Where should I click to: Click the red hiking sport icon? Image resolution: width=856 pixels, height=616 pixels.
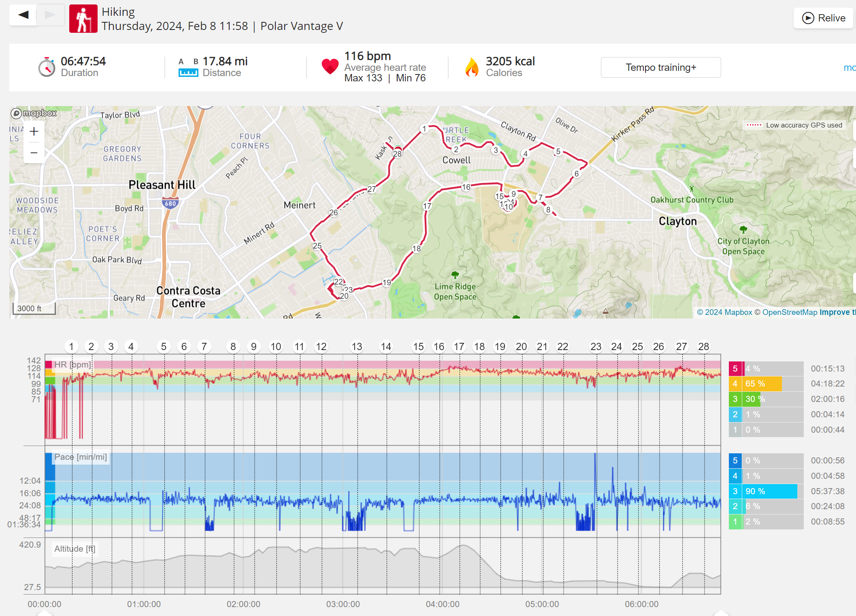pyautogui.click(x=83, y=19)
